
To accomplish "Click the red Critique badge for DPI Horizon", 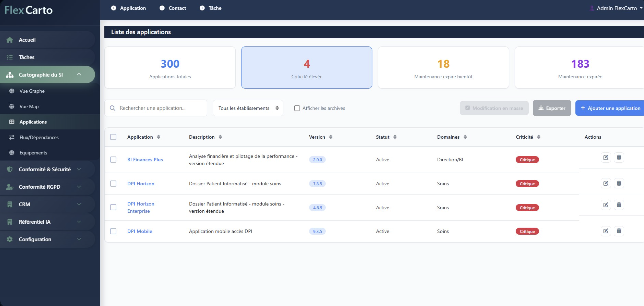I will coord(527,184).
